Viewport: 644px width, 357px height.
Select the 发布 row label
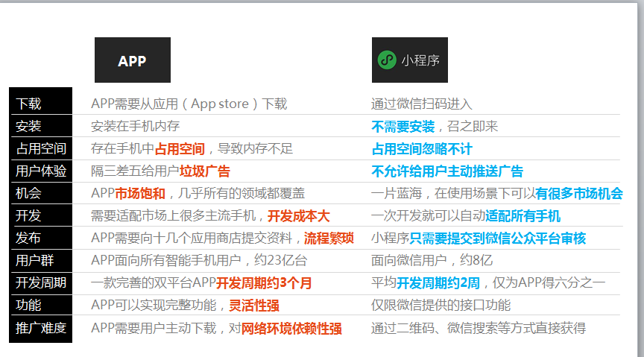[29, 238]
